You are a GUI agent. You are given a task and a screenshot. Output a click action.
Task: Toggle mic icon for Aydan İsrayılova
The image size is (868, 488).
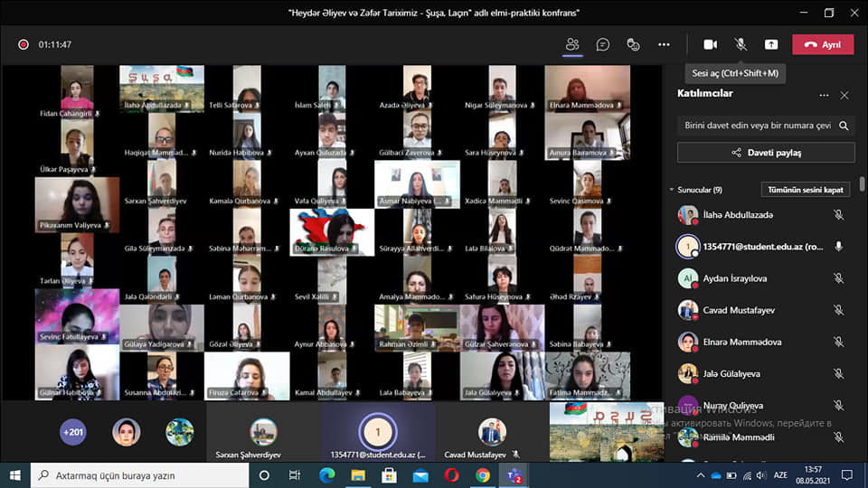839,278
